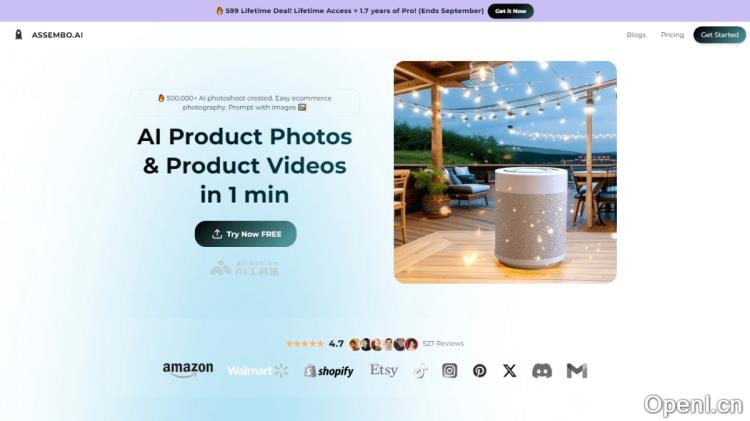Click the Shopify logo
The image size is (750, 421).
click(x=329, y=371)
